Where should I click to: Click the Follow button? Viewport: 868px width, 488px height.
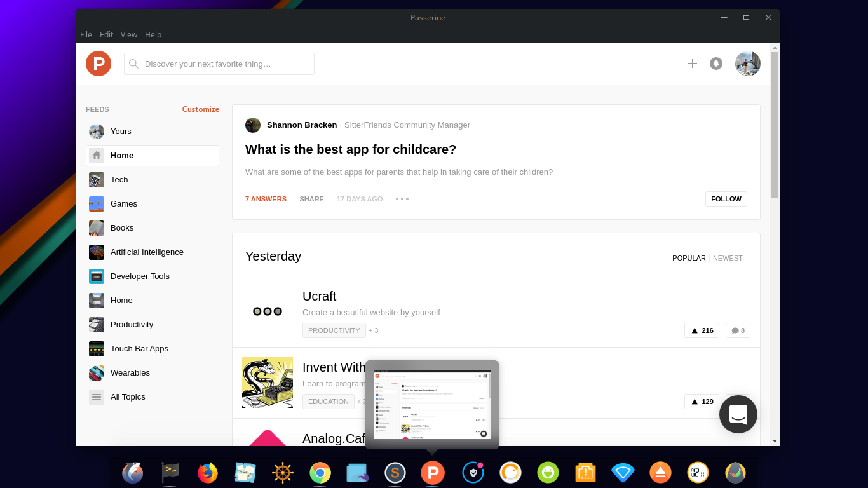[x=726, y=199]
